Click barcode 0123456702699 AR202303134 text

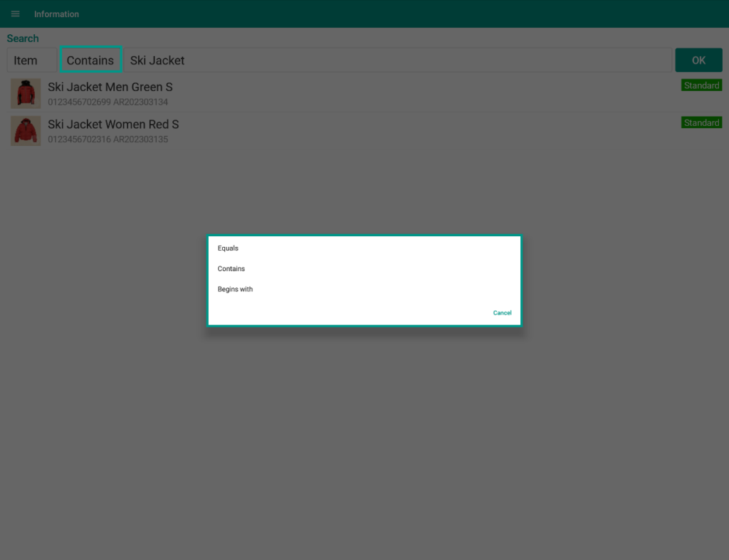pyautogui.click(x=107, y=102)
